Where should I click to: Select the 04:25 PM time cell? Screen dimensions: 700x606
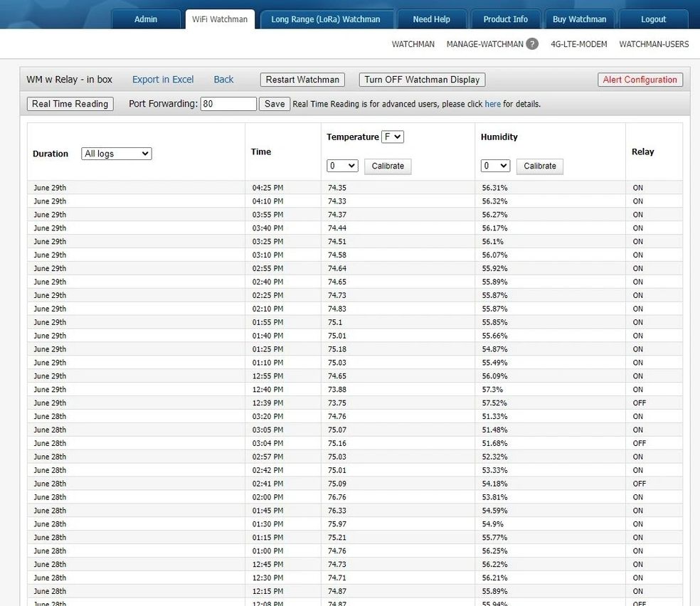(x=268, y=188)
